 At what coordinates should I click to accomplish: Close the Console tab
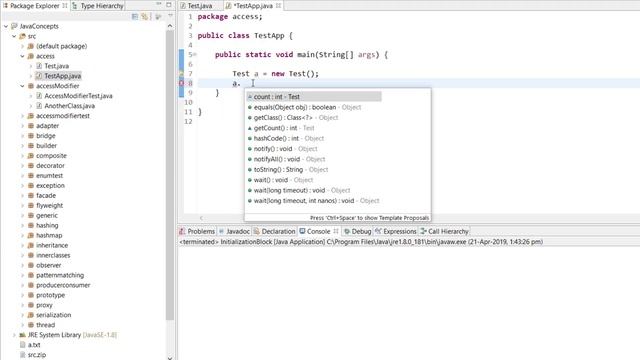click(336, 231)
